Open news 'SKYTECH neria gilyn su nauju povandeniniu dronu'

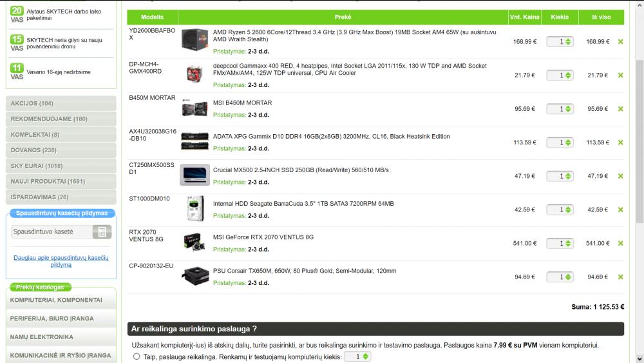tap(64, 43)
